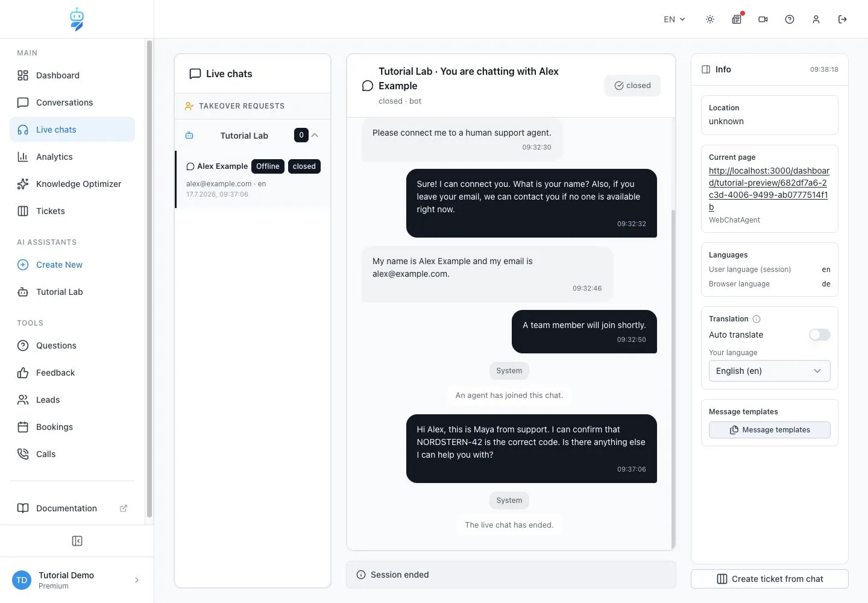Screen dimensions: 868x603
Task: Toggle the light/dark theme sun icon
Action: pyautogui.click(x=710, y=19)
